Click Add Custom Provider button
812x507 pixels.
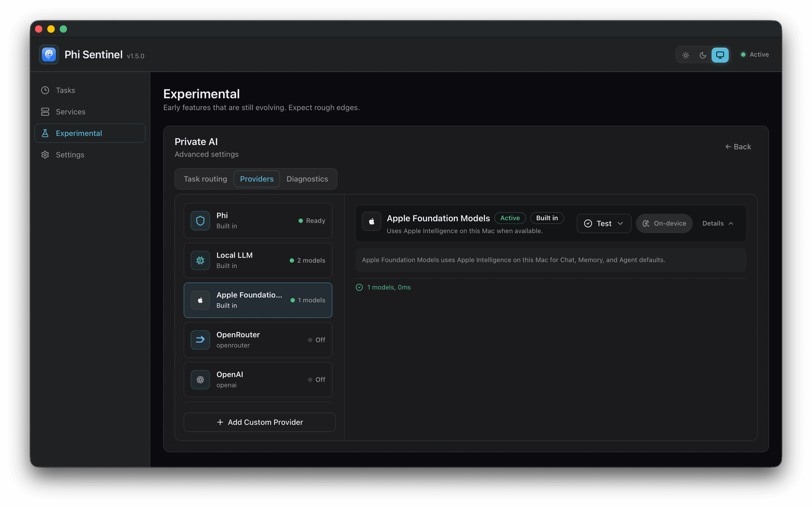(x=259, y=422)
